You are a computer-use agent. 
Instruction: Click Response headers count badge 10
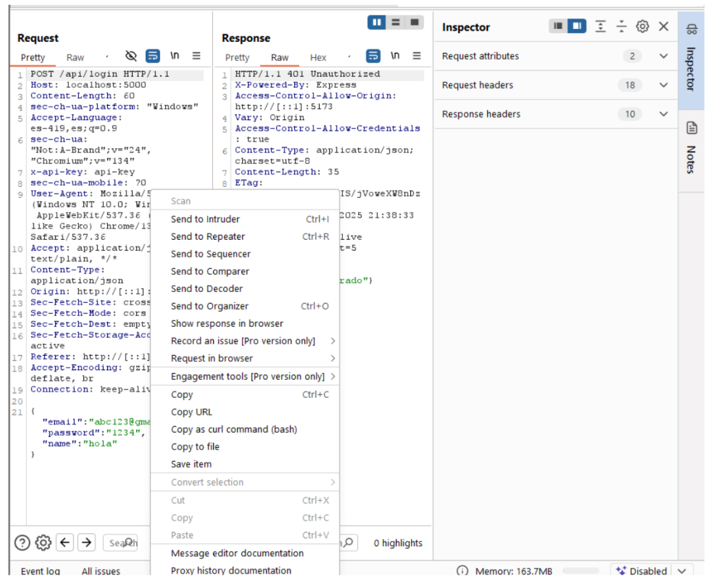pos(630,114)
